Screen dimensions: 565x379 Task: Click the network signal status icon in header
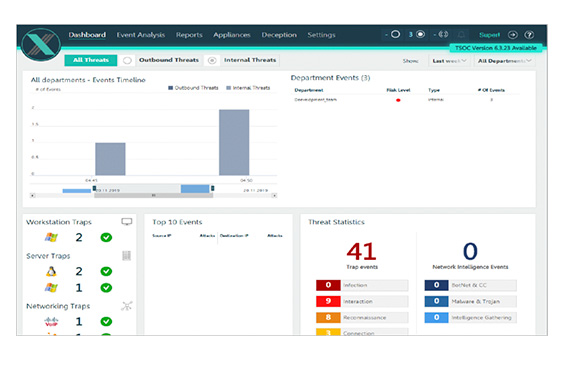tap(443, 35)
